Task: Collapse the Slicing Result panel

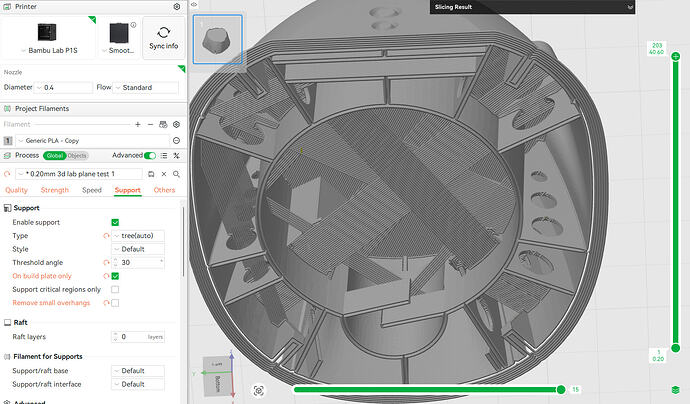Action: coord(630,7)
